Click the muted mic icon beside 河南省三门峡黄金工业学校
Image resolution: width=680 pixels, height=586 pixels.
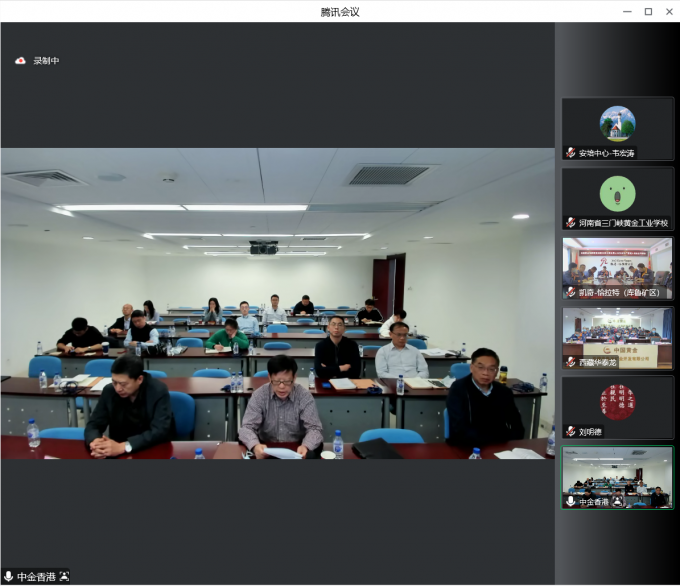point(571,223)
